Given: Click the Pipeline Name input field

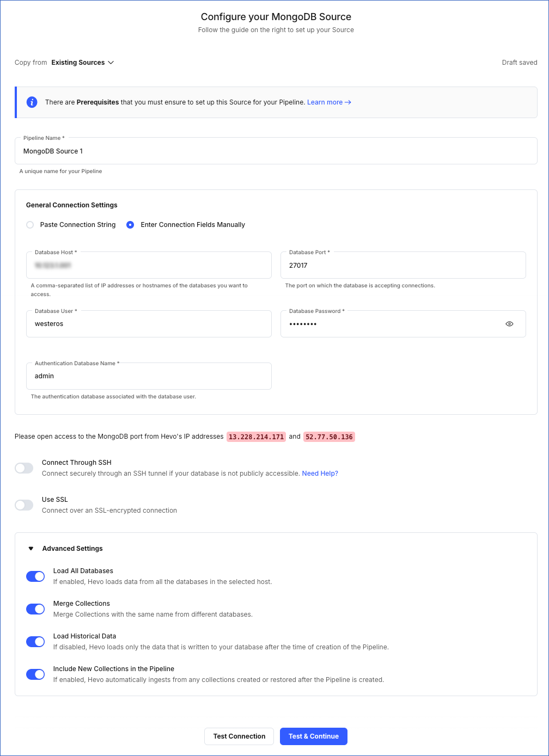Looking at the screenshot, I should (276, 151).
